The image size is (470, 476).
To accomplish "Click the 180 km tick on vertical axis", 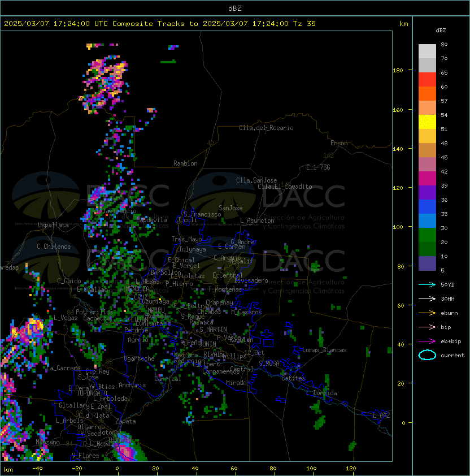I will point(398,70).
